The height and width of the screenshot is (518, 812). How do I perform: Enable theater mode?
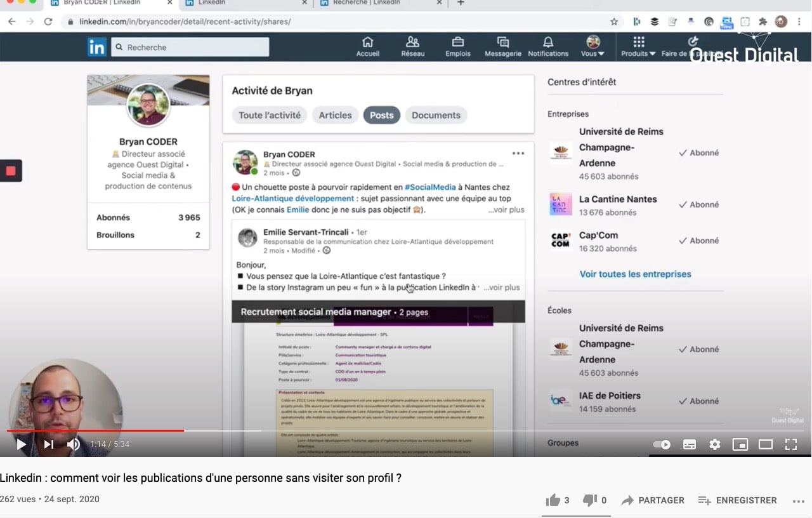(766, 444)
